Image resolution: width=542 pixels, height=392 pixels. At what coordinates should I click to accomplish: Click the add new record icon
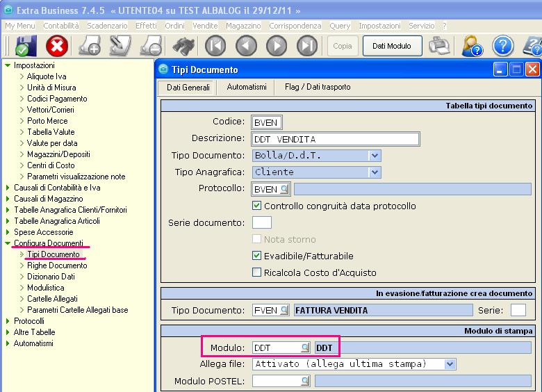(x=90, y=46)
